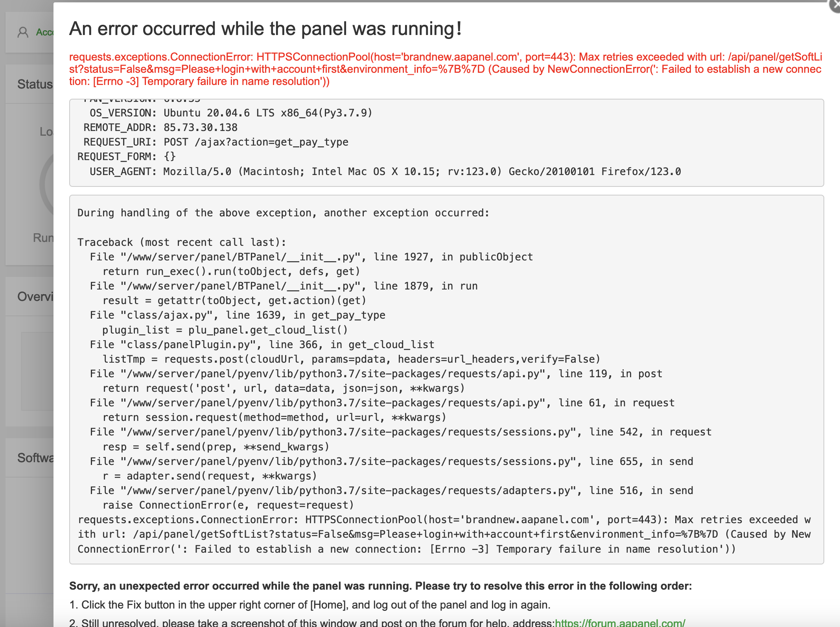840x627 pixels.
Task: Click the "Traceback (most recent call last)" line
Action: click(182, 242)
